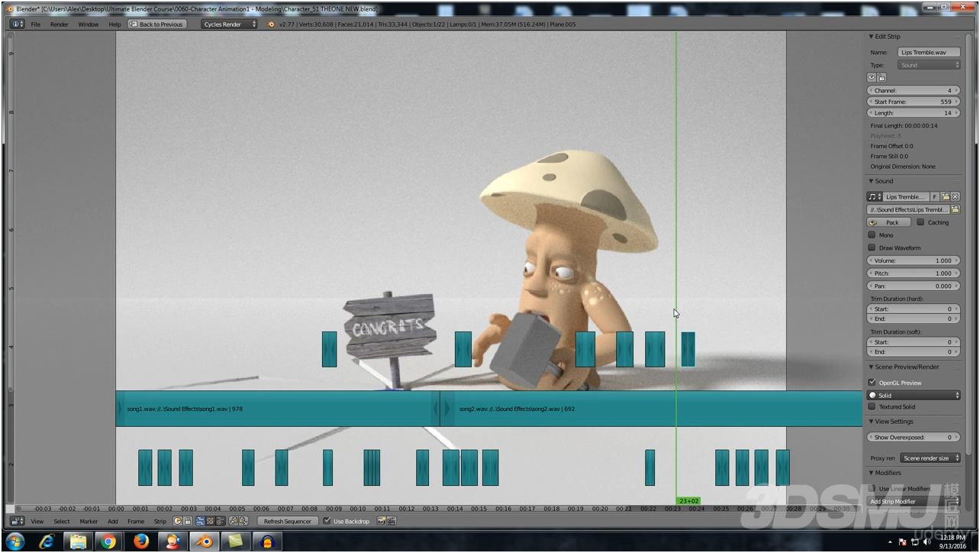The width and height of the screenshot is (980, 553).
Task: Click the green 23+02 playhead frame marker
Action: tap(688, 501)
